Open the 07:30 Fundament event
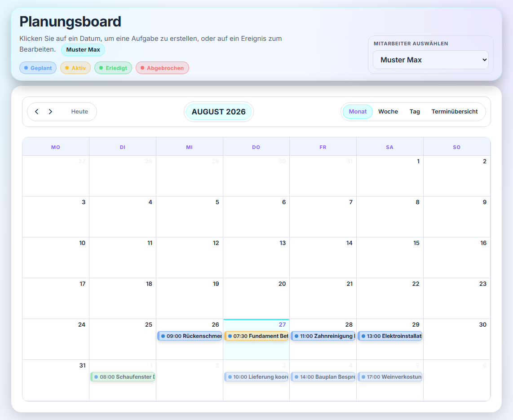This screenshot has width=513, height=420. click(256, 336)
